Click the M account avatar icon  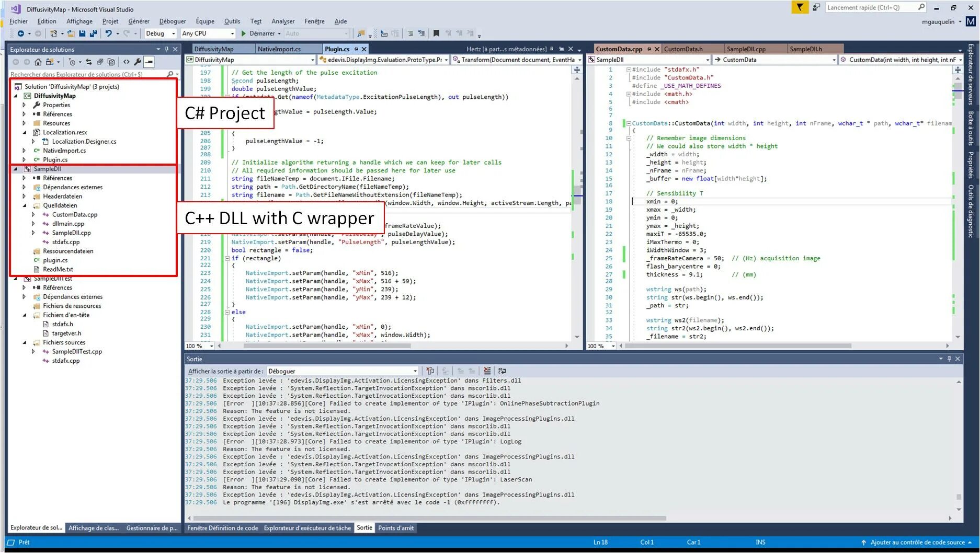pyautogui.click(x=971, y=21)
